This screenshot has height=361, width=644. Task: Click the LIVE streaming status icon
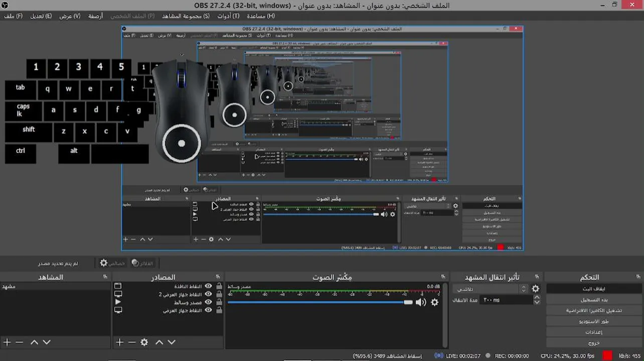439,355
